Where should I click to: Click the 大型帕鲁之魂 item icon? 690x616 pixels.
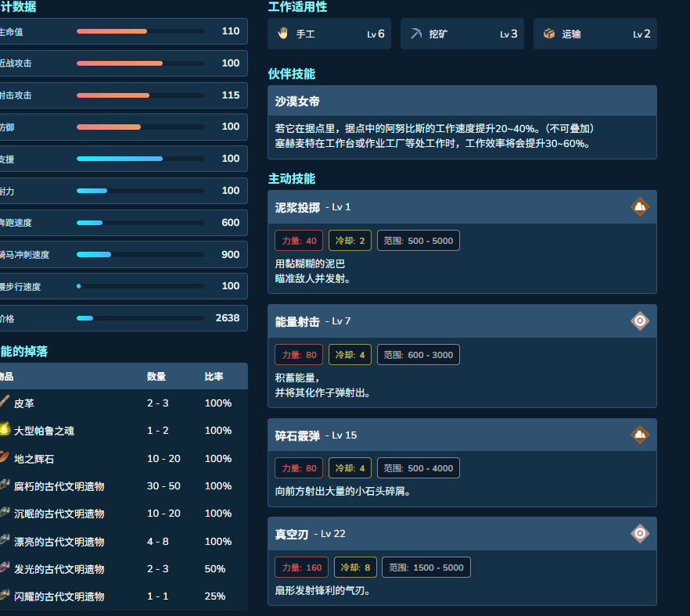pos(5,430)
